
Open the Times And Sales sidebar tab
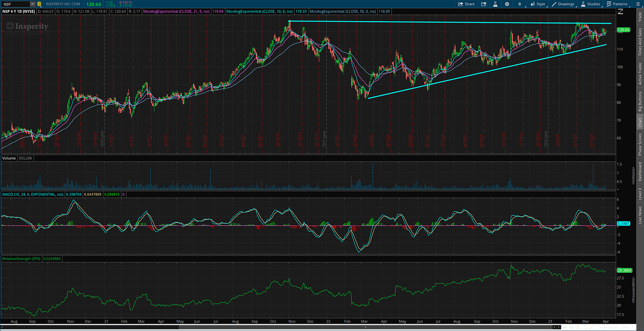tap(640, 42)
